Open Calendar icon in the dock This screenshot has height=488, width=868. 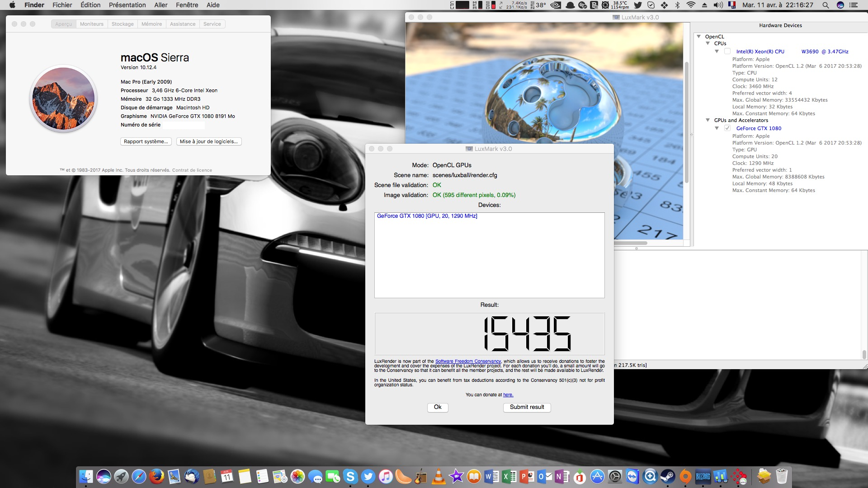227,476
